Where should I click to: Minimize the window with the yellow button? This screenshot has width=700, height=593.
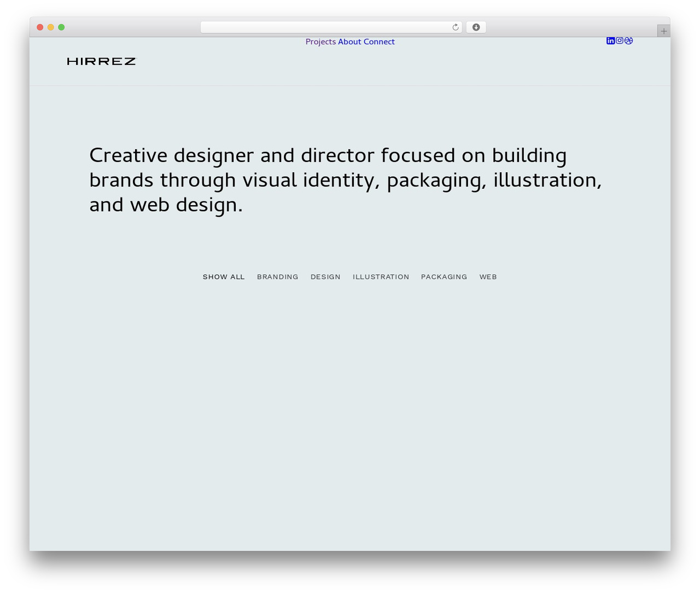[50, 27]
